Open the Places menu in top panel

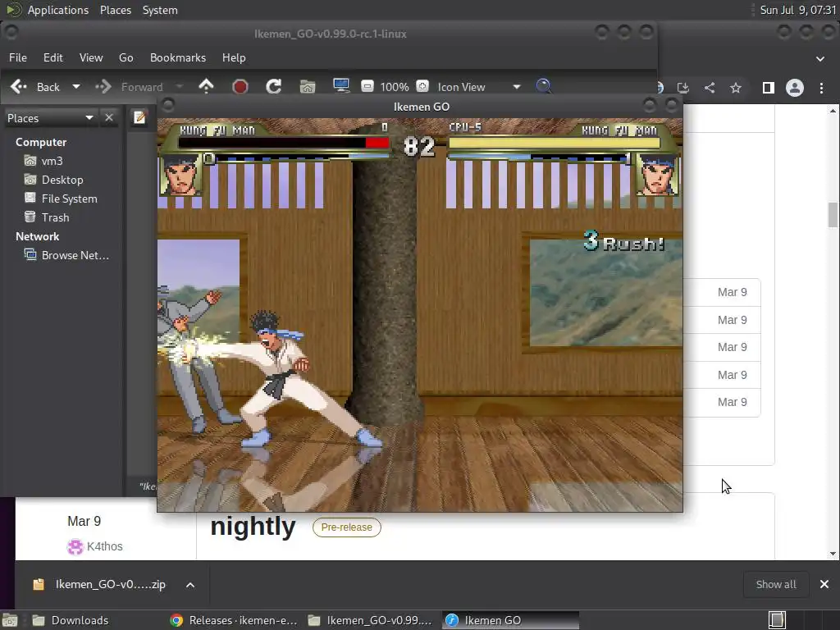click(x=115, y=10)
